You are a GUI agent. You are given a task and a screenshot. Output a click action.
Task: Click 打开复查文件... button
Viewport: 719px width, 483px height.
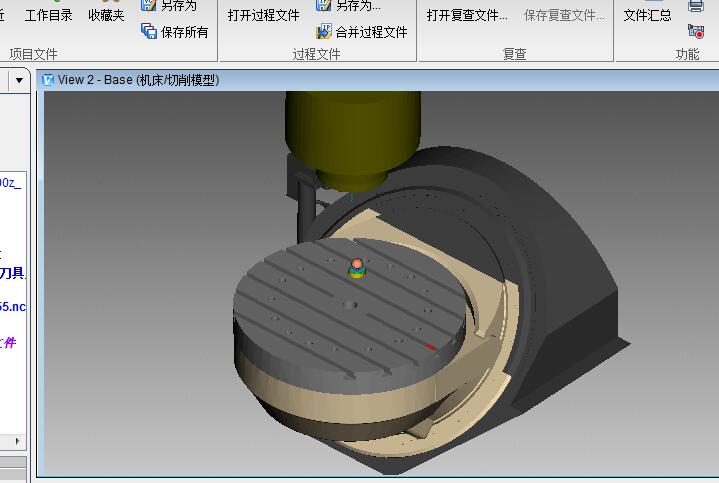(467, 15)
